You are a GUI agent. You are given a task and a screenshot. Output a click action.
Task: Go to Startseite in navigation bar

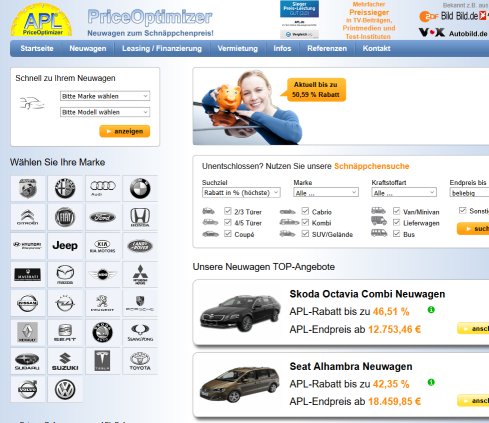pos(37,48)
